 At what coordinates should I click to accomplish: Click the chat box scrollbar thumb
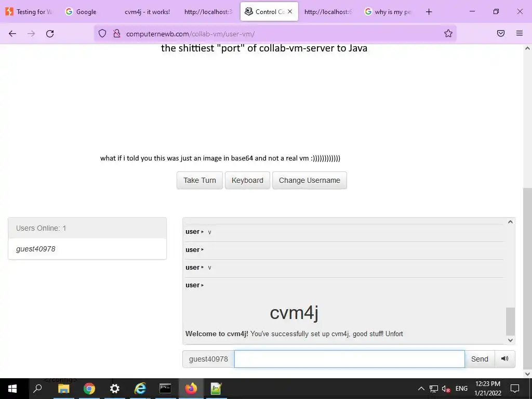pyautogui.click(x=510, y=321)
